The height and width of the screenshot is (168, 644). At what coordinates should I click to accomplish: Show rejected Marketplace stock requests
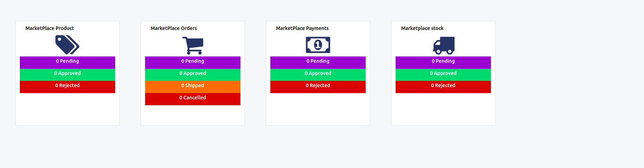click(x=443, y=86)
